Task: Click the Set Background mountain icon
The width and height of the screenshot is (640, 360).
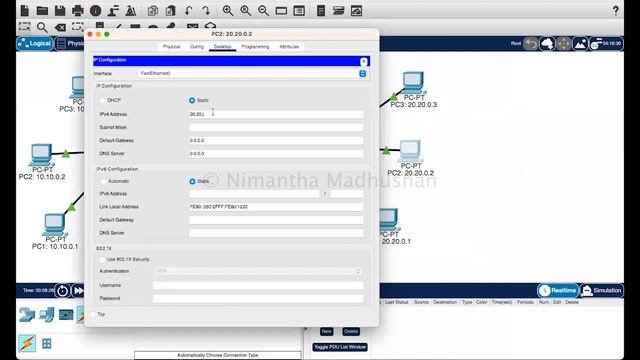Action: coord(580,43)
